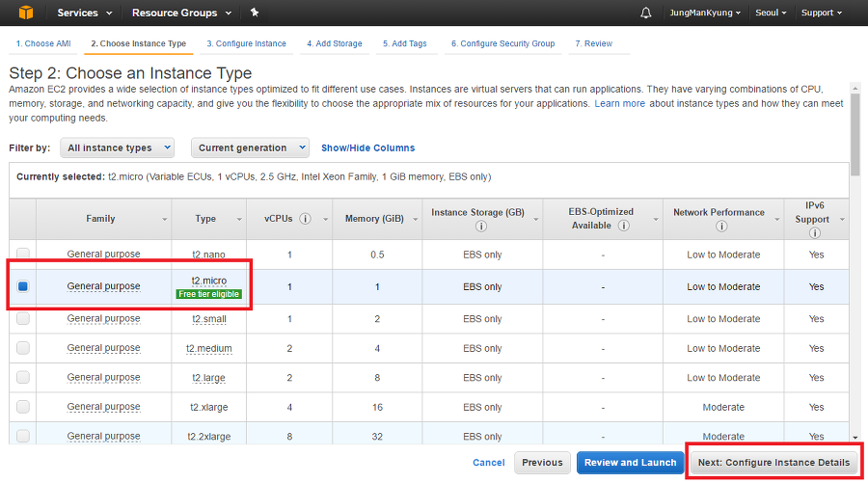
Task: Click the AWS logo home icon
Action: coord(23,13)
